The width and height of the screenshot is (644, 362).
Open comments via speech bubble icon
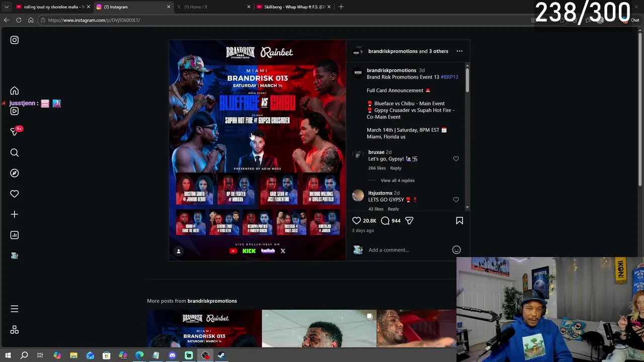tap(385, 220)
